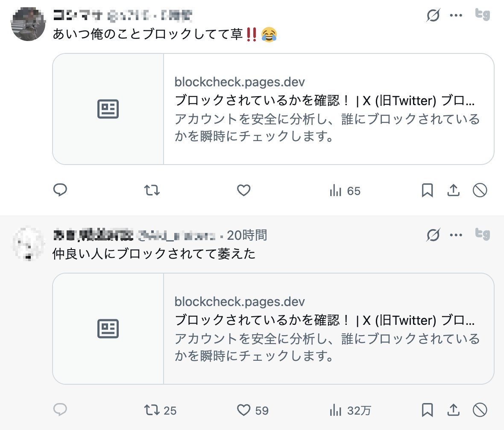Reply to the first post about blocking

(x=60, y=190)
